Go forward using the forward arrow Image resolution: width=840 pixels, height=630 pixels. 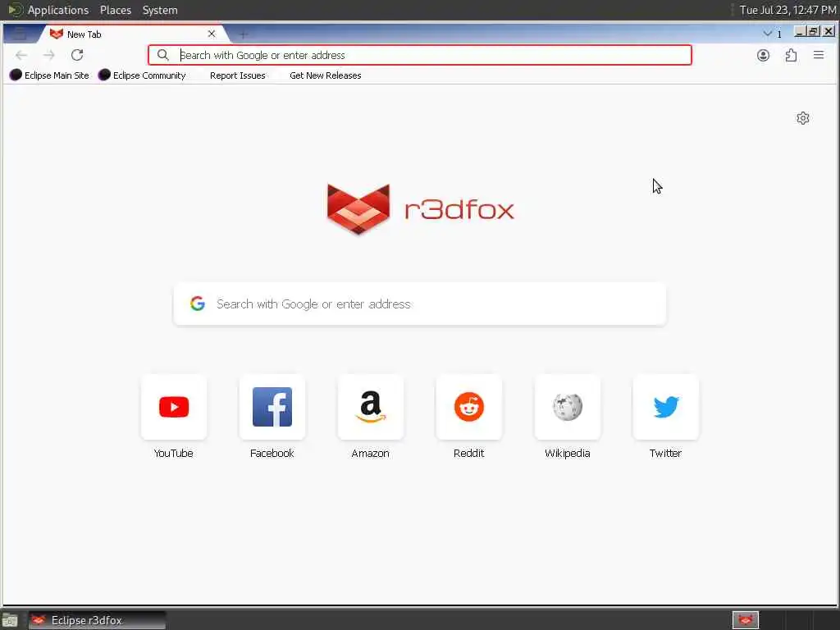click(x=49, y=55)
